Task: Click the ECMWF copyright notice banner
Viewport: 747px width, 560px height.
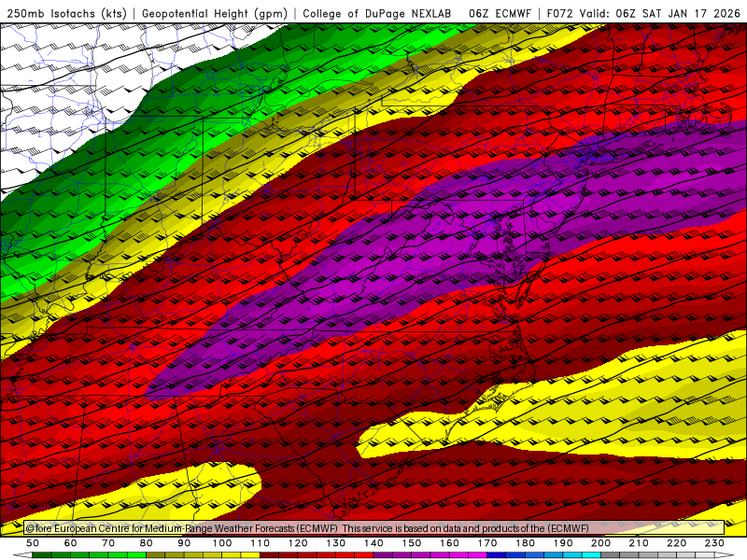Action: pos(374,528)
